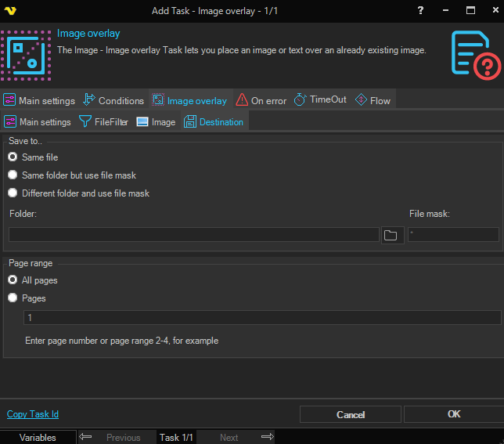Switch to the FileFilter sub-tab
Image resolution: width=504 pixels, height=444 pixels.
pos(103,122)
